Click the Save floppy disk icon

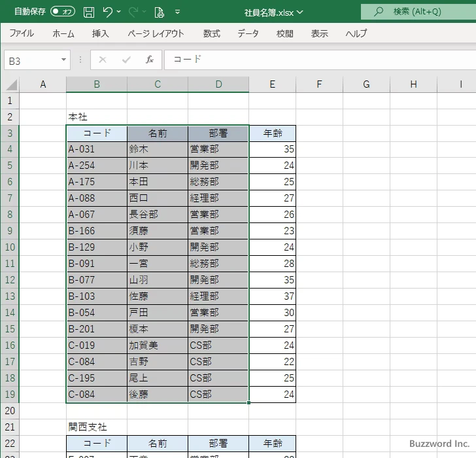[x=89, y=12]
